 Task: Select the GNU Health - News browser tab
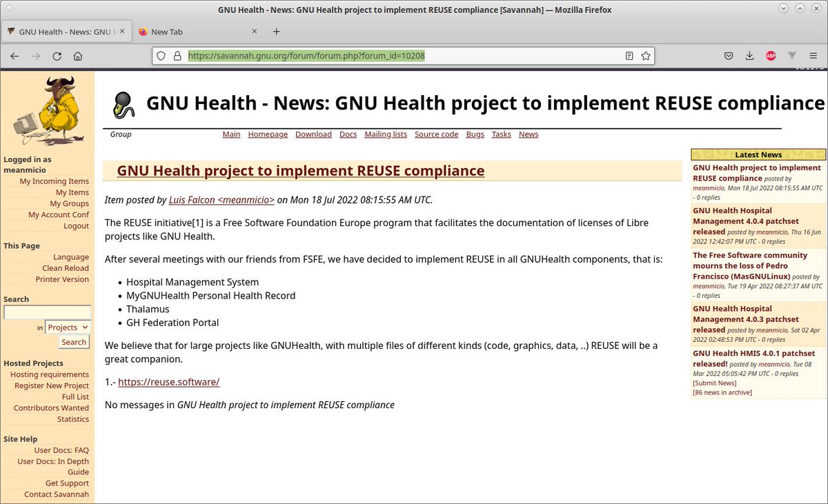click(66, 32)
